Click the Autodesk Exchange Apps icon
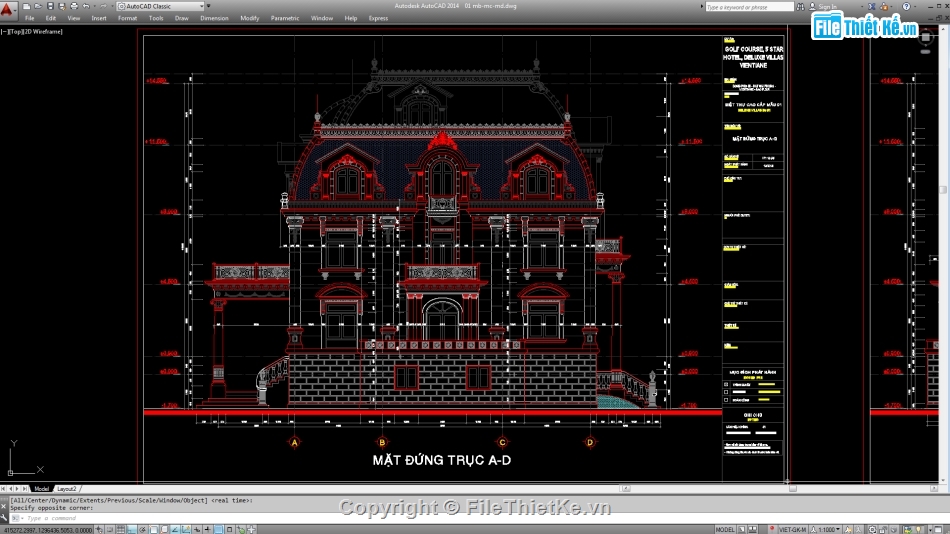Screen dimensions: 950x534 click(872, 7)
